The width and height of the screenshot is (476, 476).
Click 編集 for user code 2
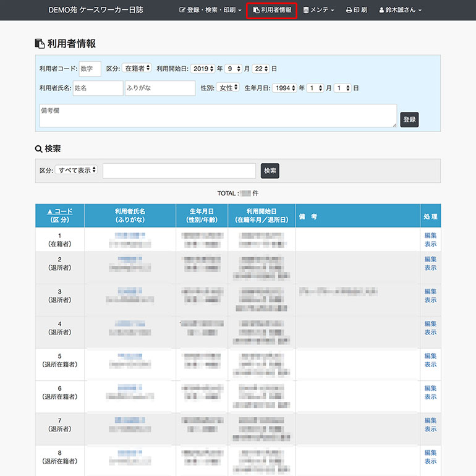pyautogui.click(x=430, y=259)
